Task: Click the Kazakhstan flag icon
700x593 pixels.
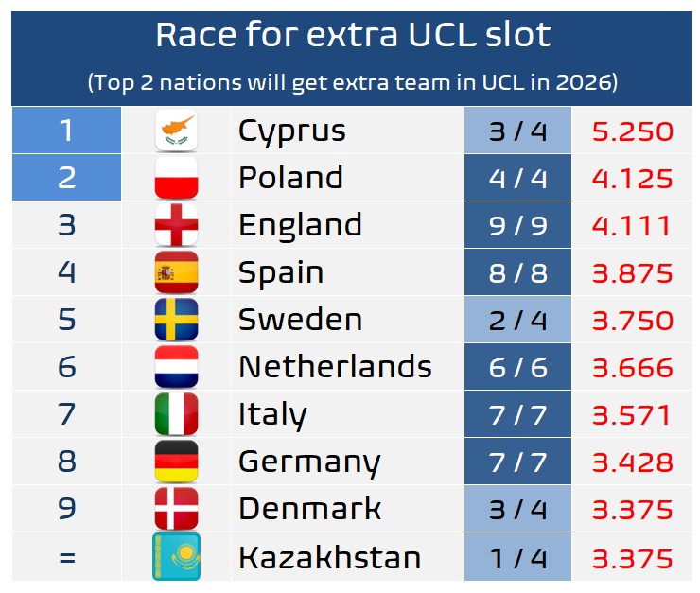Action: click(176, 556)
